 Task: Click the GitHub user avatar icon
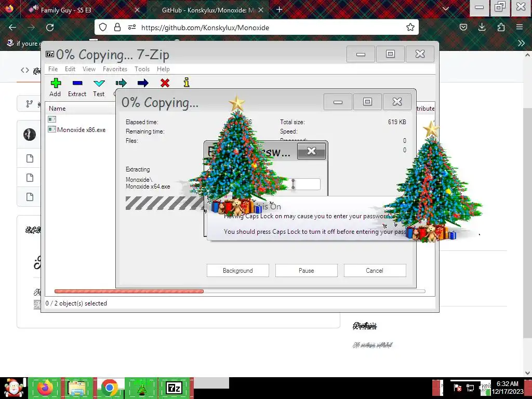30,135
